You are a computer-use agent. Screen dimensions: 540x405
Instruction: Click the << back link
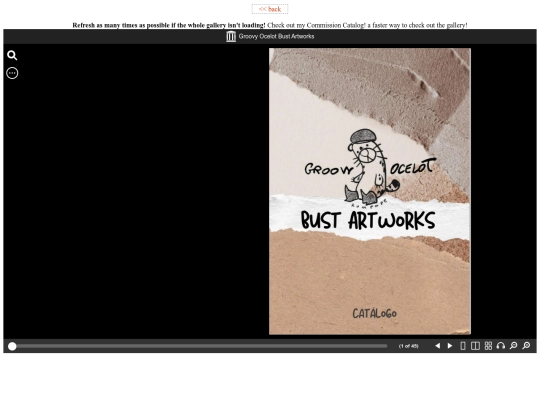[270, 9]
